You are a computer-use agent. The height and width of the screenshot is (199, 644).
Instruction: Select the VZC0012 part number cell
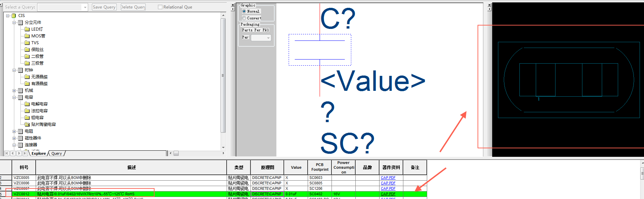pos(24,194)
